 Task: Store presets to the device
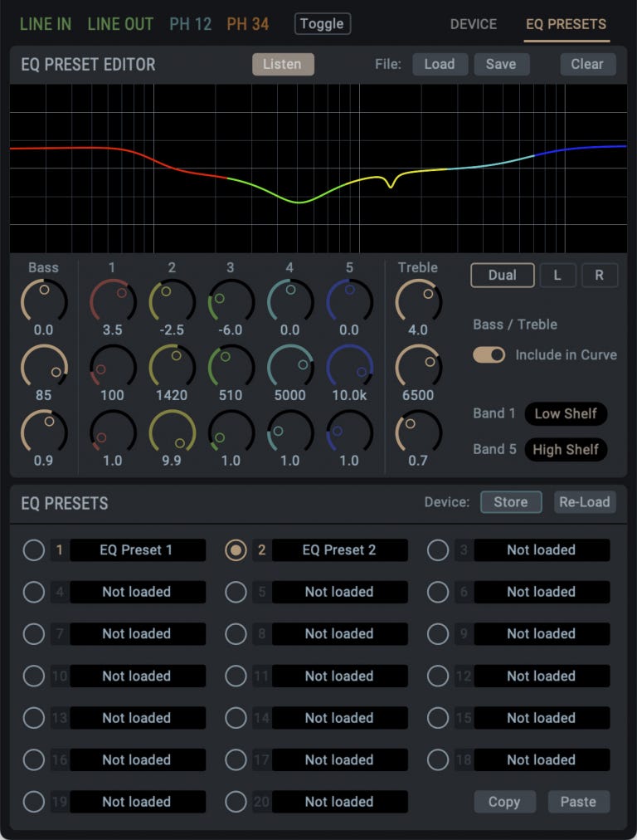pyautogui.click(x=510, y=501)
